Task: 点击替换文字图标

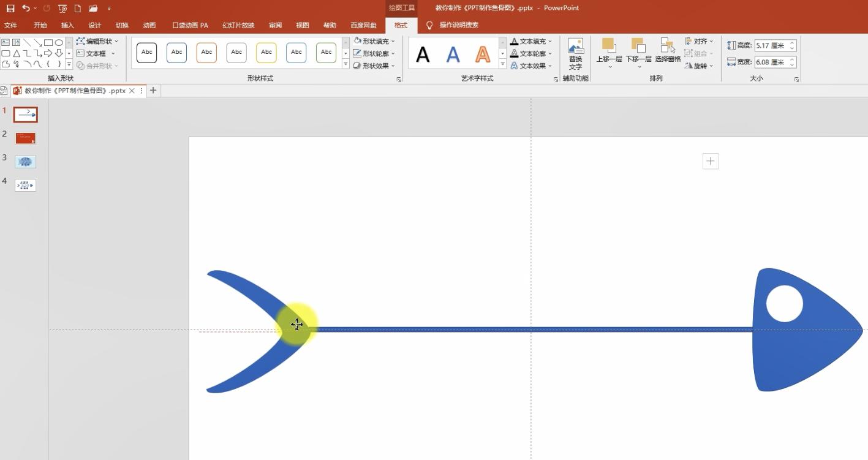Action: pos(575,52)
